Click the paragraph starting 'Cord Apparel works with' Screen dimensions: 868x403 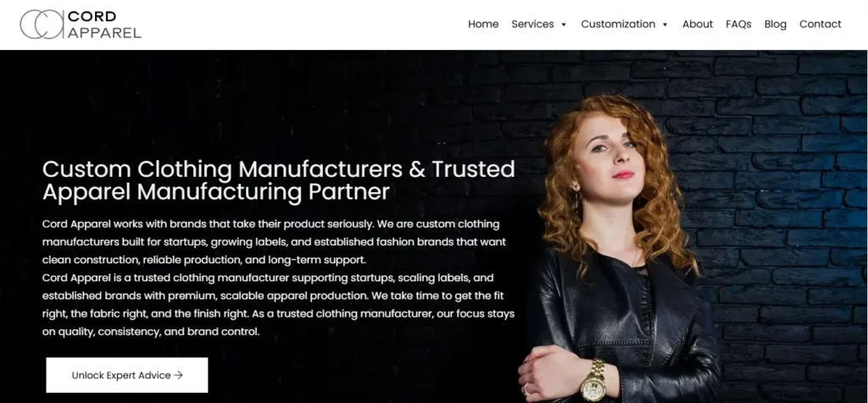(x=274, y=241)
